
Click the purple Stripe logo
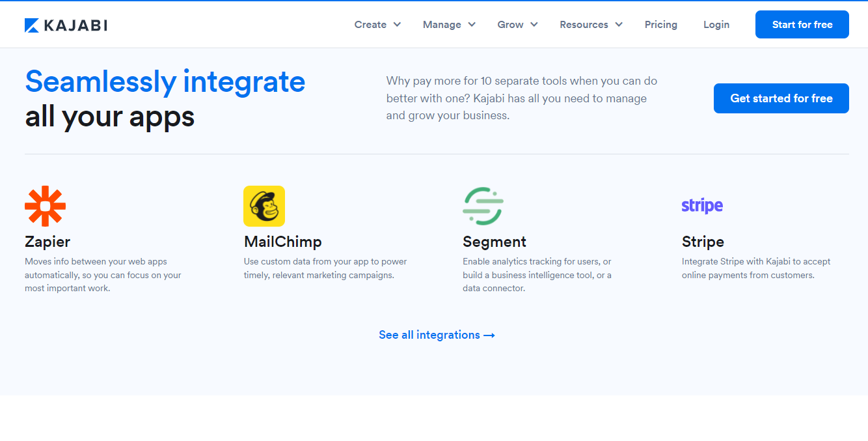[702, 206]
